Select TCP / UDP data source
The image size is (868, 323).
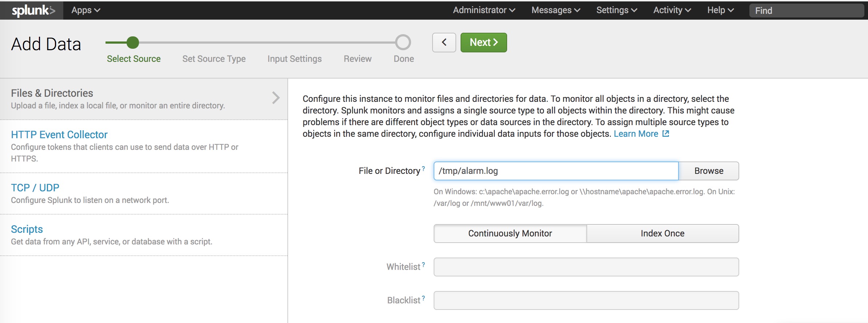(35, 188)
